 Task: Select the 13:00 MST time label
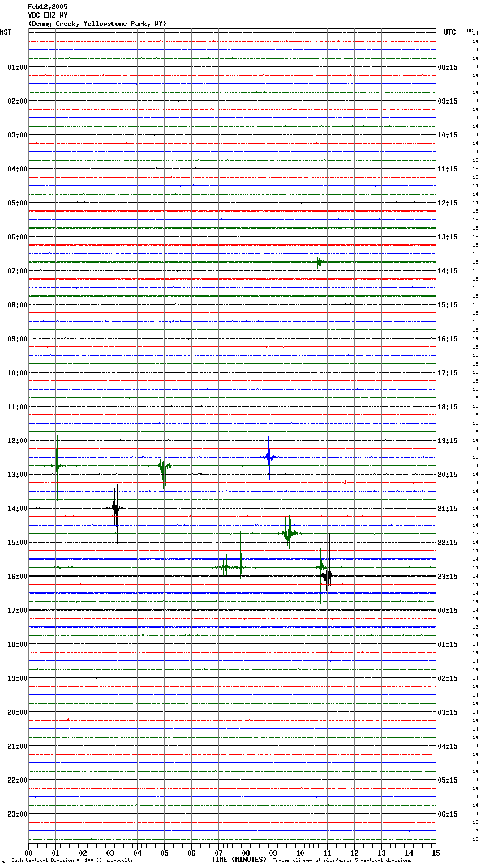tap(17, 475)
